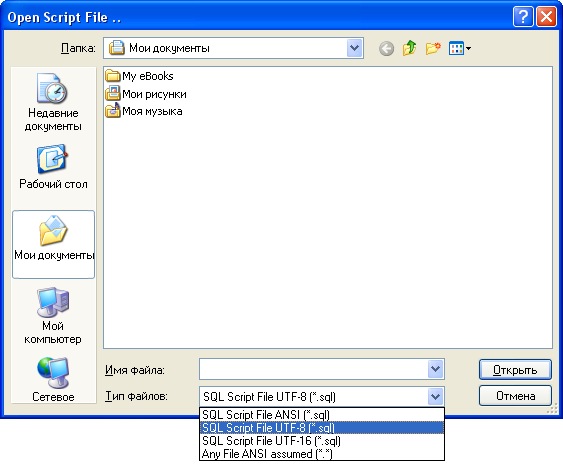Viewport: 563px width, 465px height.
Task: Click the Тип файлов combo box field
Action: [x=313, y=397]
